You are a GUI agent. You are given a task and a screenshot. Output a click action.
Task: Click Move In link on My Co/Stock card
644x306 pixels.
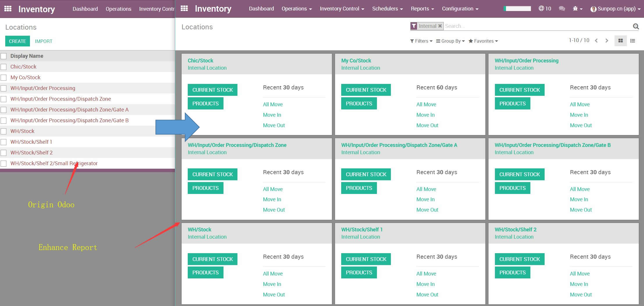425,115
